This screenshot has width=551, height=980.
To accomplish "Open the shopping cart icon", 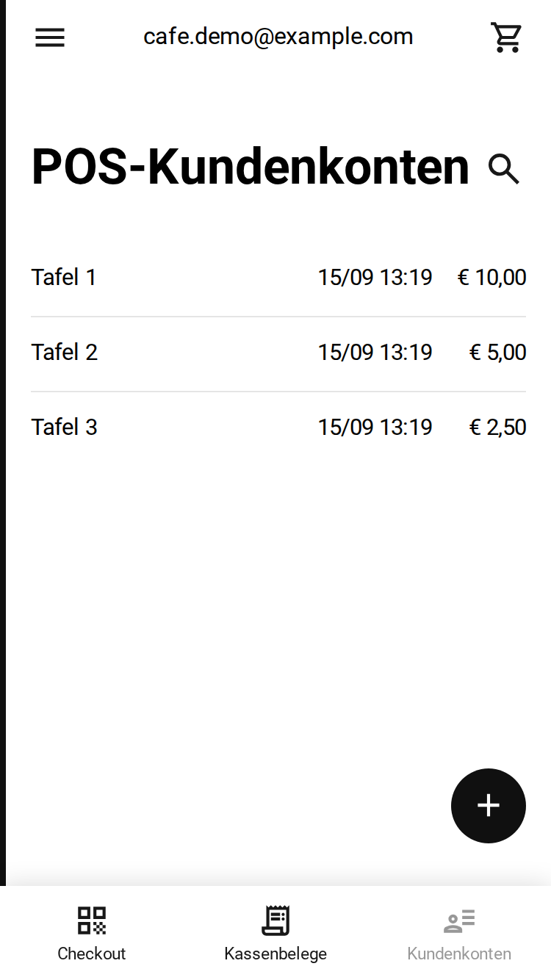I will point(506,37).
